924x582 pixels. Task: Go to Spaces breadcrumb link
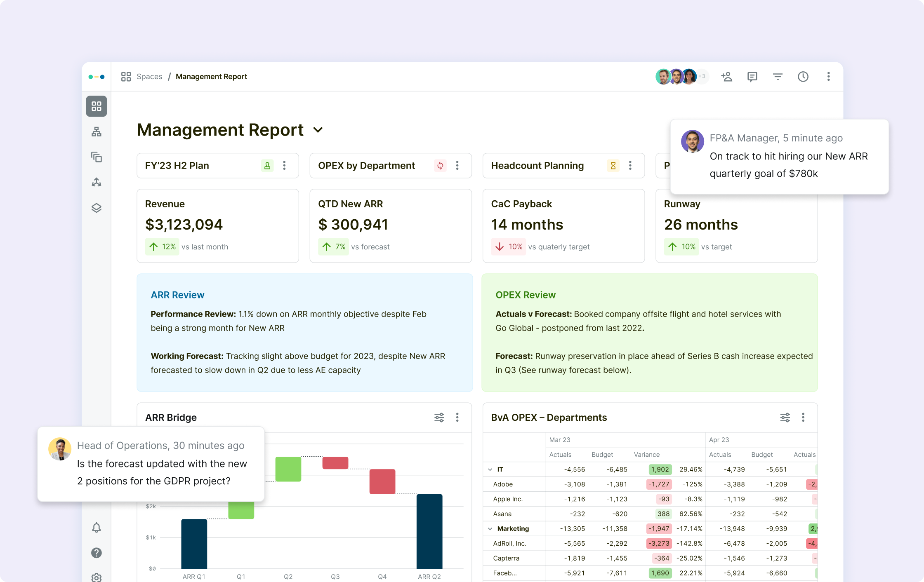click(149, 77)
